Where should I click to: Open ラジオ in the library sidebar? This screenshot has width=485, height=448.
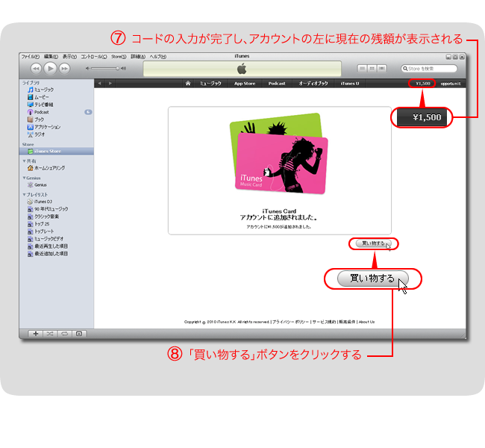pos(40,134)
